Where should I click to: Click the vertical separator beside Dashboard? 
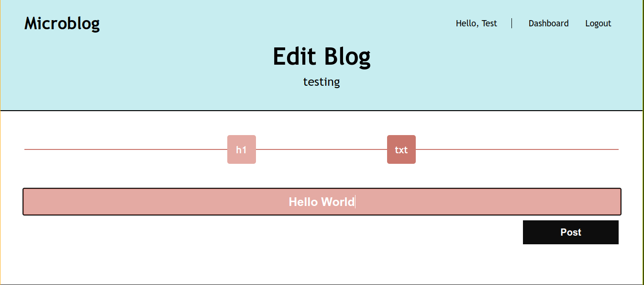tap(512, 23)
